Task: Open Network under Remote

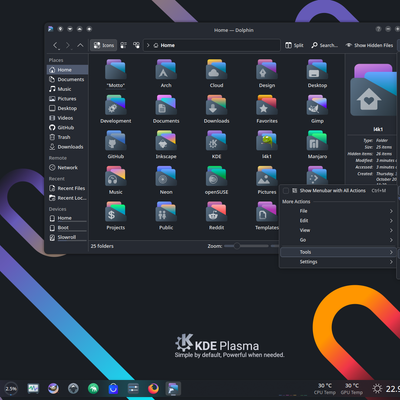Action: tap(67, 168)
